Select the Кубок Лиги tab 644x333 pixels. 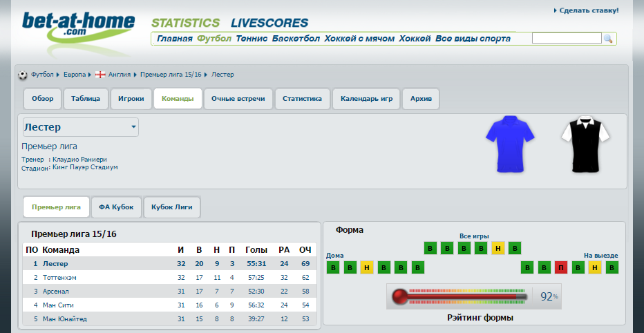[171, 207]
